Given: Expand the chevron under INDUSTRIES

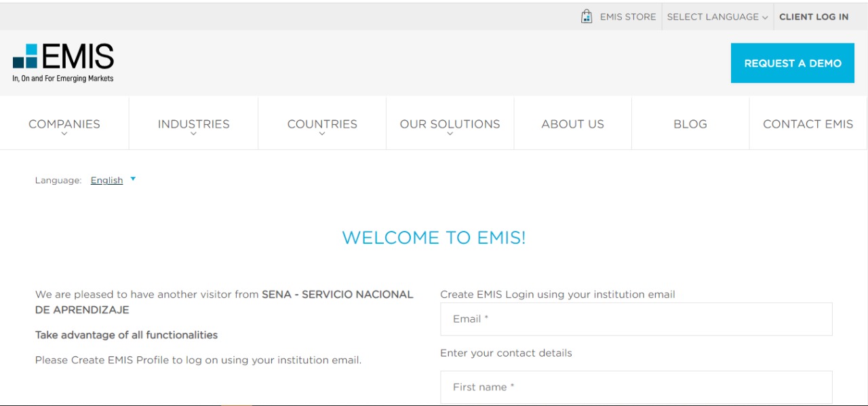Looking at the screenshot, I should tap(193, 134).
